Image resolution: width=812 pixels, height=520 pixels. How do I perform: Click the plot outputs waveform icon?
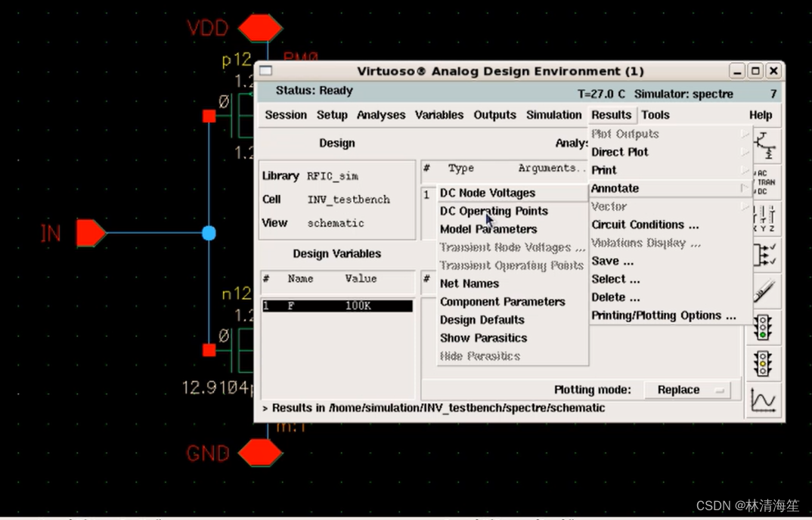coord(764,400)
